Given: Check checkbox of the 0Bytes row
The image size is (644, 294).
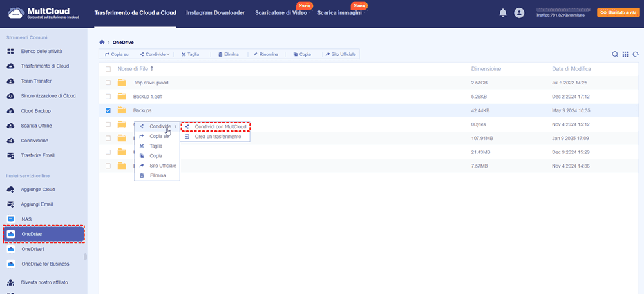Looking at the screenshot, I should pyautogui.click(x=108, y=124).
